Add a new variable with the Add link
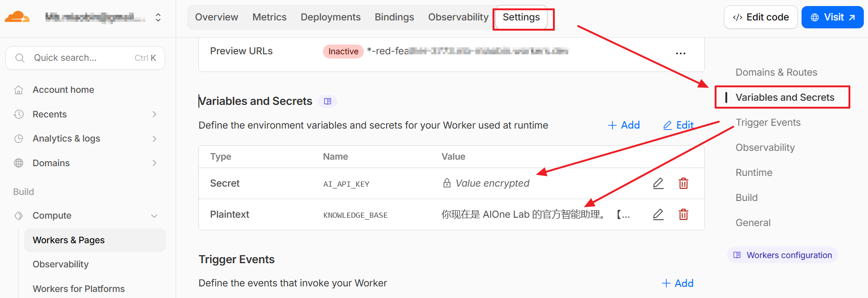The width and height of the screenshot is (868, 298). pos(624,125)
